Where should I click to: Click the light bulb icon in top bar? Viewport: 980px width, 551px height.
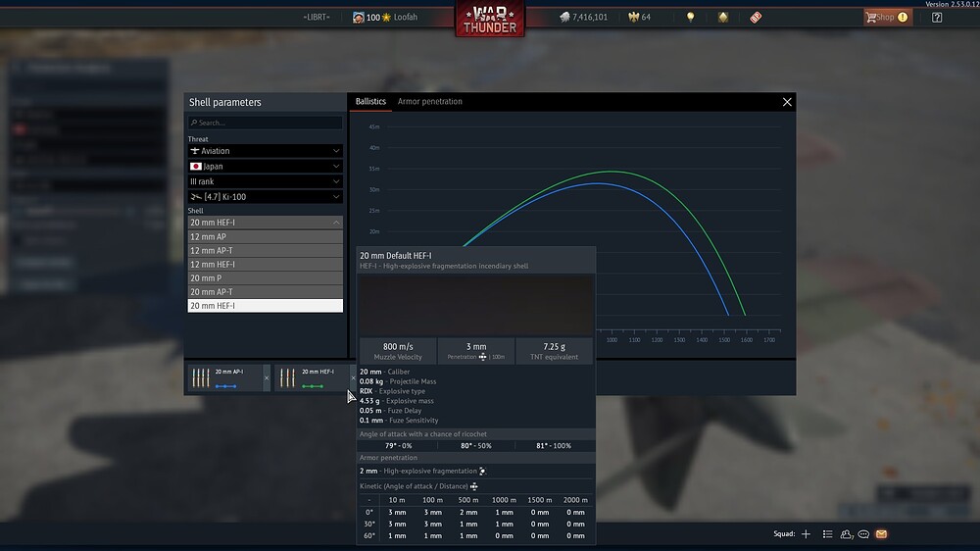coord(690,17)
